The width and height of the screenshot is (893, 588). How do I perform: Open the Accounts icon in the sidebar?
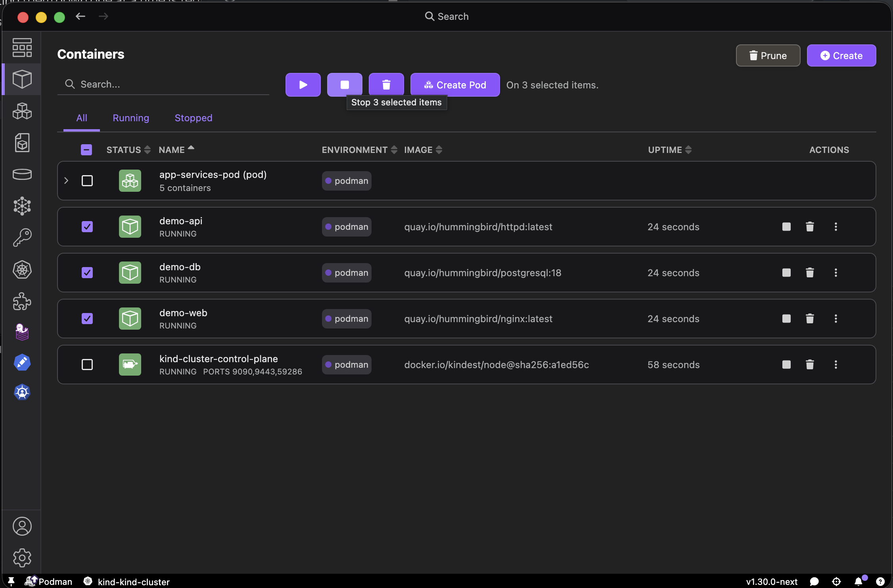(x=22, y=526)
